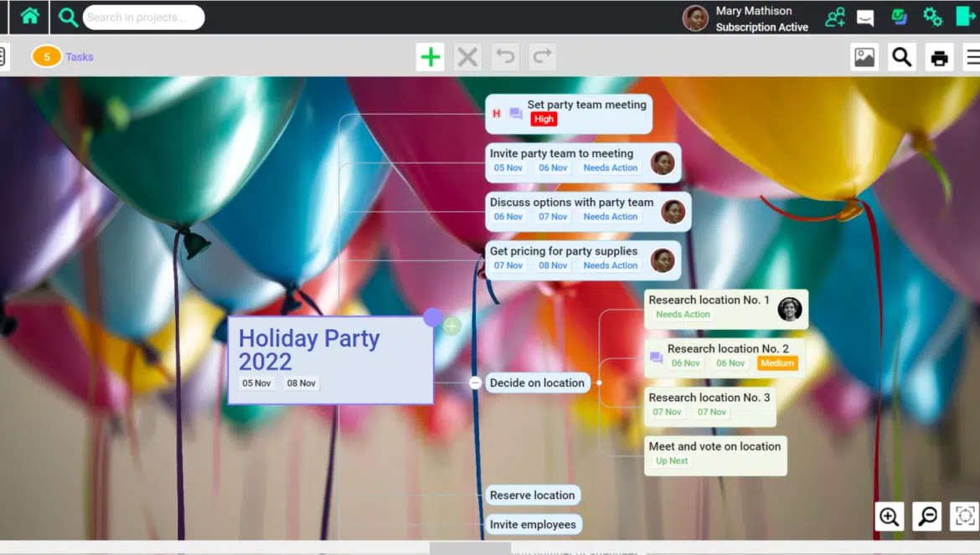This screenshot has width=980, height=555.
Task: Zoom out using the magnifier minus icon
Action: (x=927, y=516)
